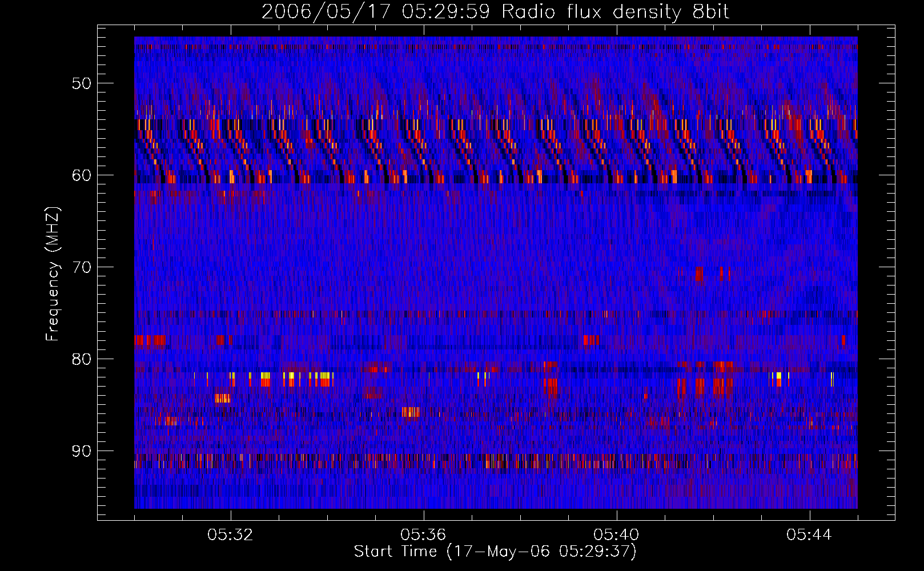The width and height of the screenshot is (924, 571).
Task: Click the 90 frequency tick label
Action: click(x=81, y=451)
